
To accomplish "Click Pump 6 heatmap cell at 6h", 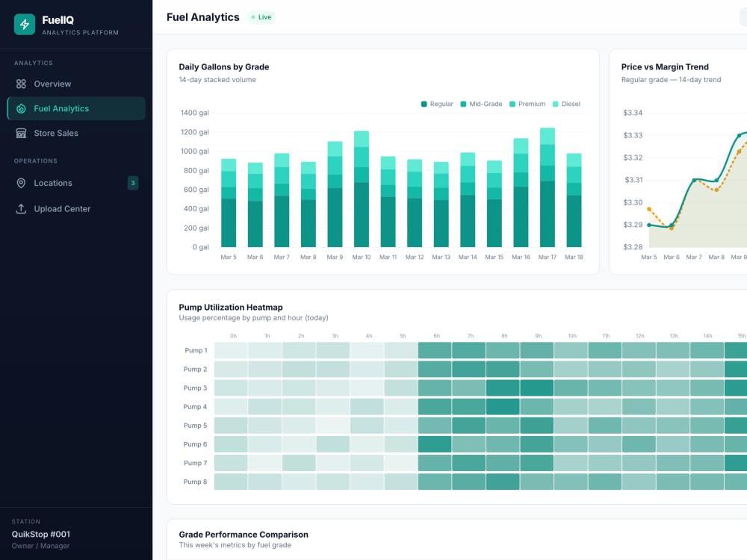I will (435, 444).
